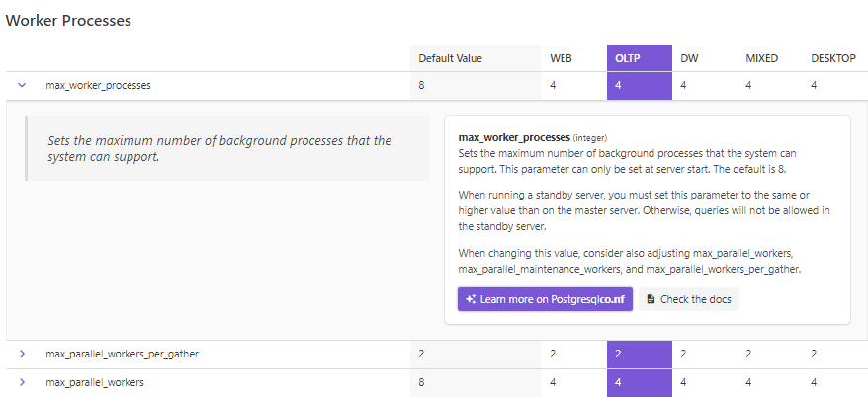Click the italic short description quote block

[x=226, y=148]
